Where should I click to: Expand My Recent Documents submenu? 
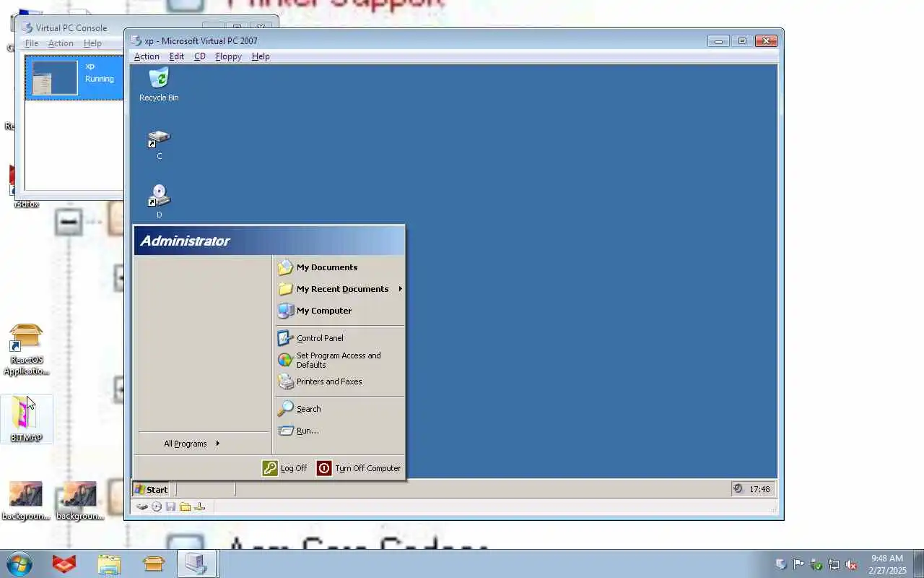(339, 289)
